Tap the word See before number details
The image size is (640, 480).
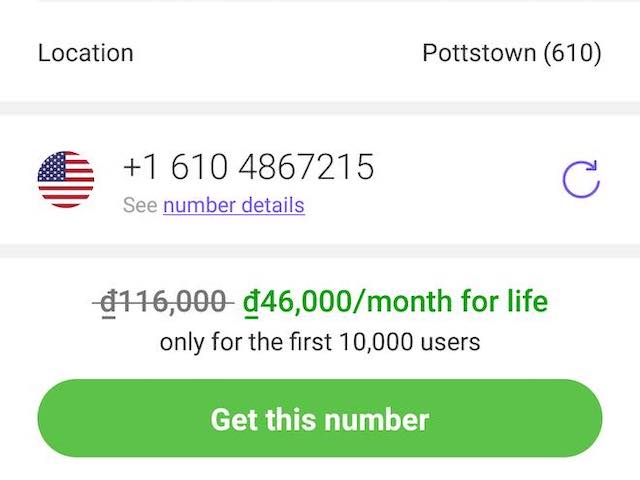coord(140,206)
